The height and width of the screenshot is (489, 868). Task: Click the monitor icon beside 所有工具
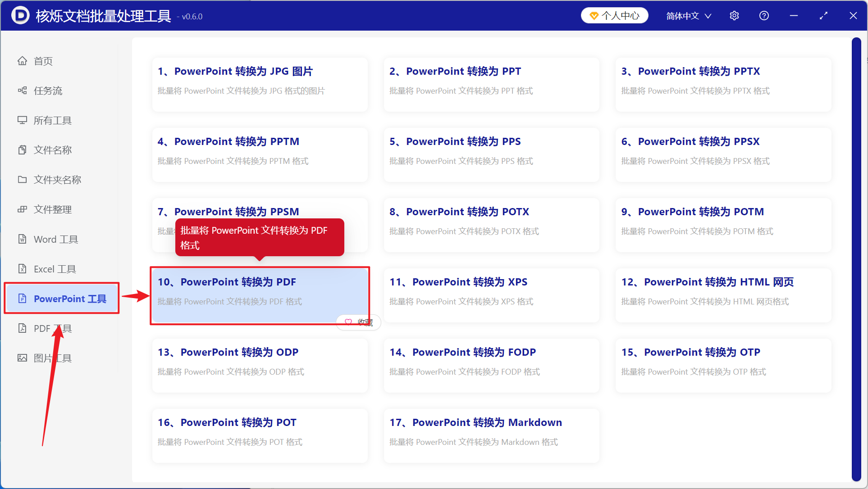coord(22,120)
